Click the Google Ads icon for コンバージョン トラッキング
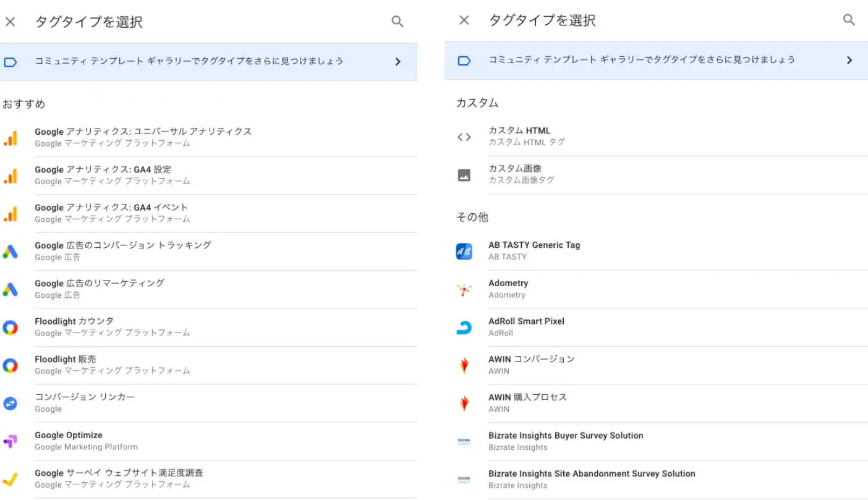Image resolution: width=868 pixels, height=500 pixels. click(10, 252)
